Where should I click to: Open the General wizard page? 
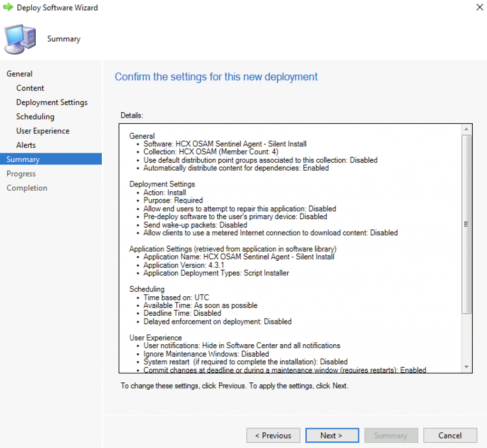click(x=19, y=74)
